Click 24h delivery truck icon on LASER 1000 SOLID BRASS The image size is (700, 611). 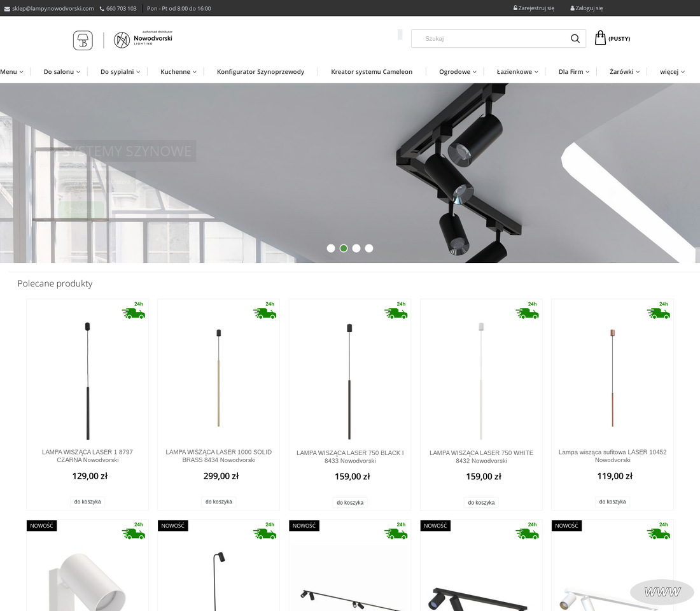265,311
